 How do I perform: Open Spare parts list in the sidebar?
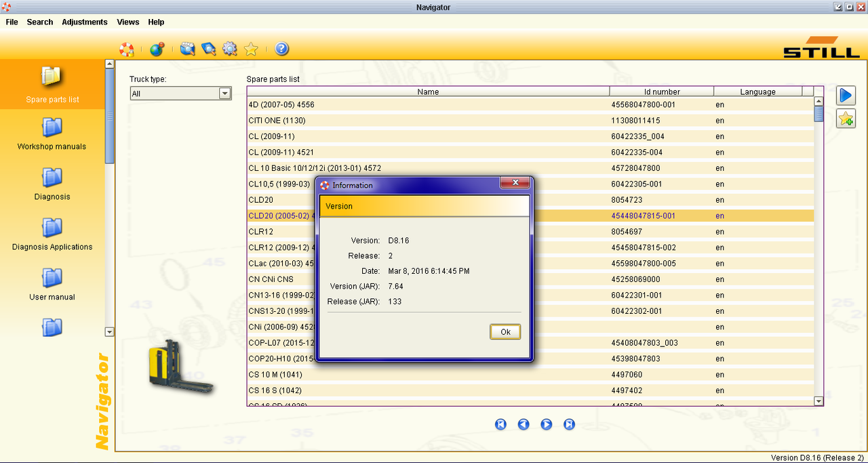pyautogui.click(x=52, y=84)
